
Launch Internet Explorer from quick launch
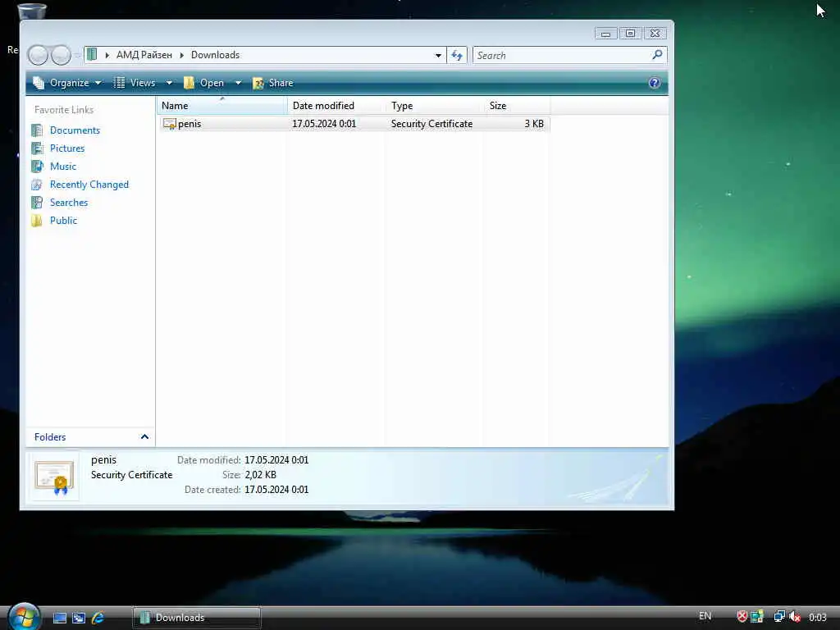pyautogui.click(x=98, y=618)
